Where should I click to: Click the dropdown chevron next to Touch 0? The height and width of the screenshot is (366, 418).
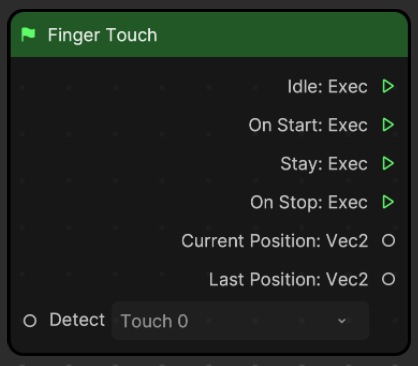pyautogui.click(x=342, y=321)
